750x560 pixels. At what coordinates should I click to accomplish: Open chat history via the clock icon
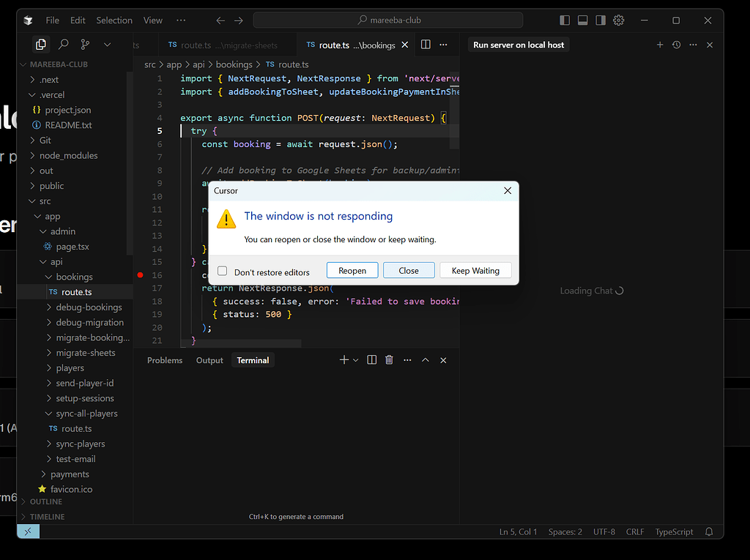[x=676, y=45]
